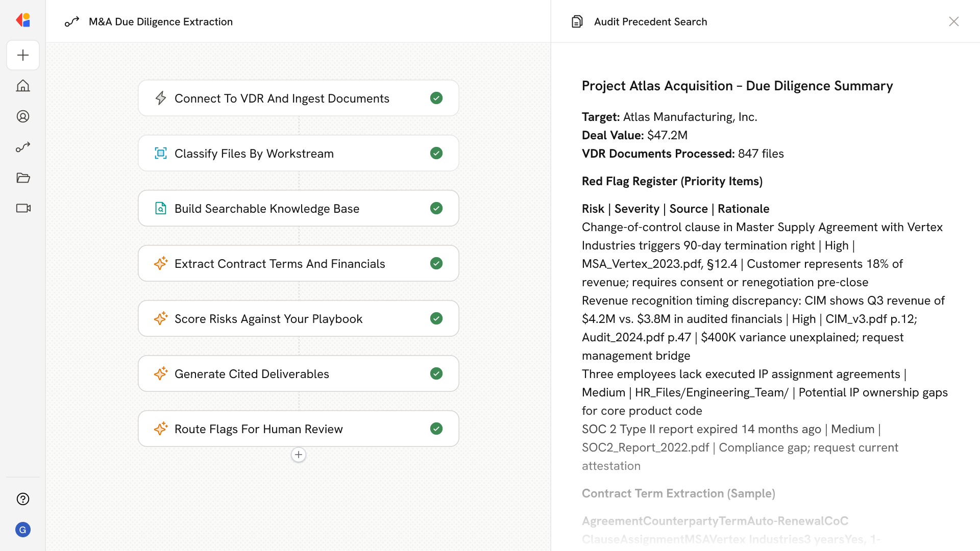Click the app logo at top left
The width and height of the screenshot is (980, 551).
click(x=23, y=20)
